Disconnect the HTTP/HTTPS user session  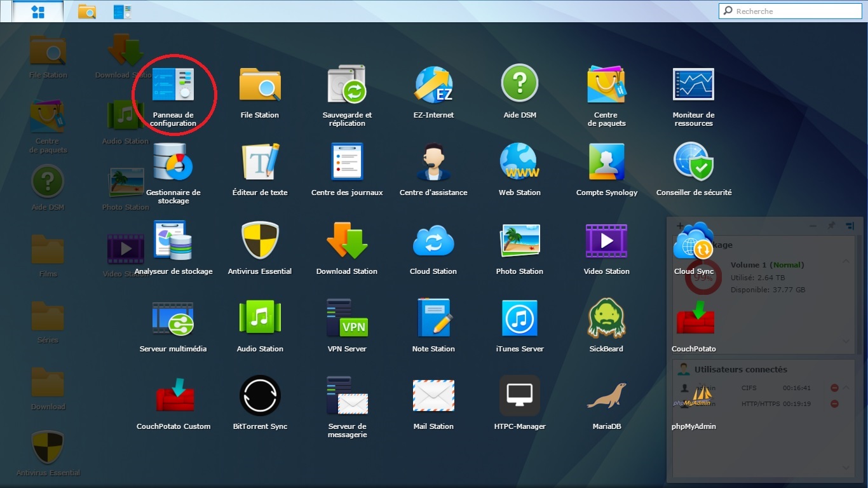834,403
